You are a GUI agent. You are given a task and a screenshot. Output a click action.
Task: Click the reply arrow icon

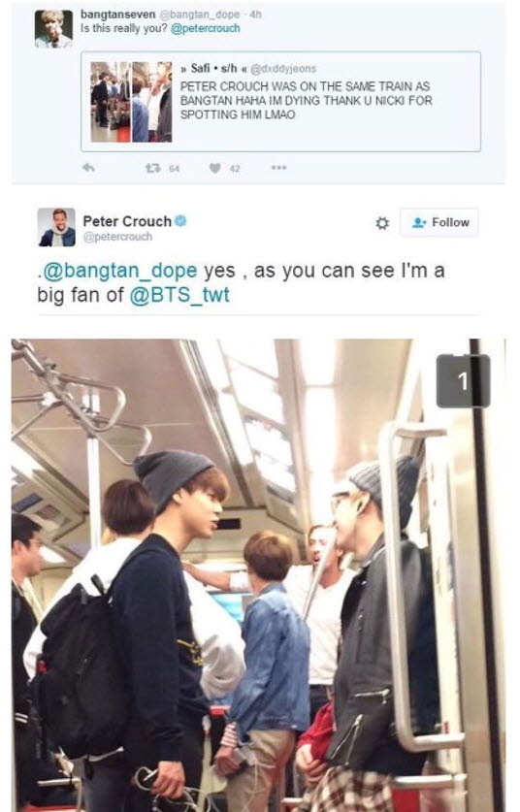[x=88, y=168]
